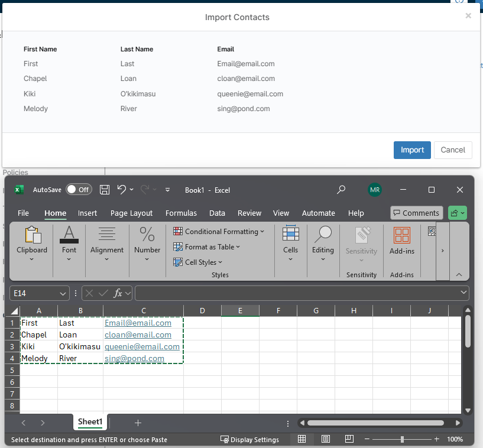Viewport: 483px width, 448px height.
Task: Add a new sheet with plus button
Action: 138,423
